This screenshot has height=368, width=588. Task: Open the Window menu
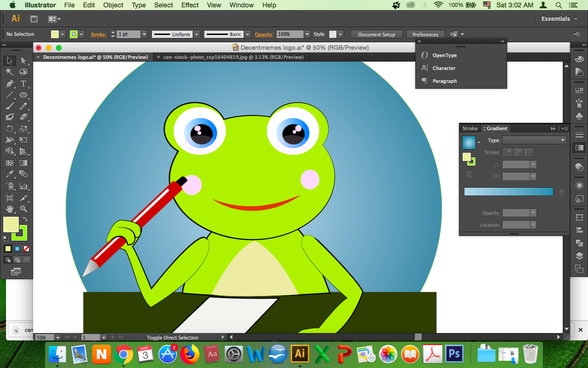click(241, 5)
